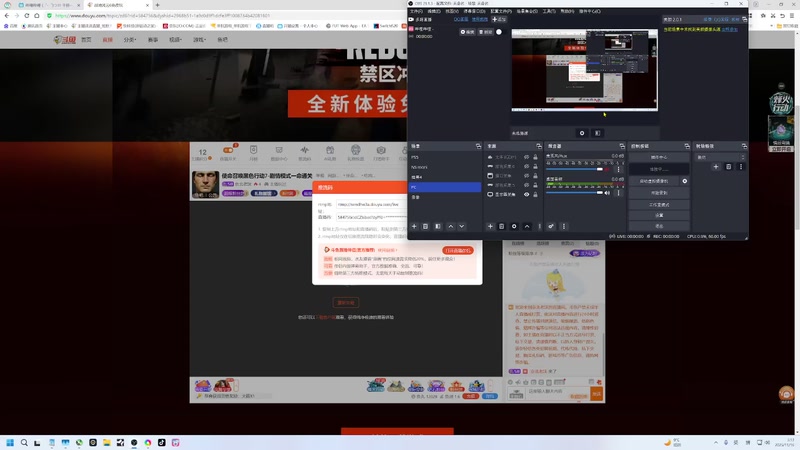Adjust Desktop Audio volume slider
Screen dimensions: 800x450
click(x=575, y=193)
